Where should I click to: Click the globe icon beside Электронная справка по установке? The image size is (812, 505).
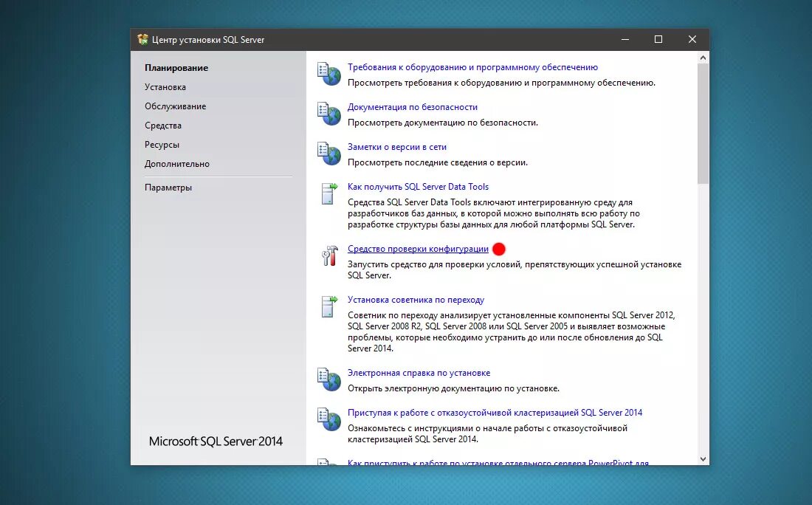click(x=328, y=379)
